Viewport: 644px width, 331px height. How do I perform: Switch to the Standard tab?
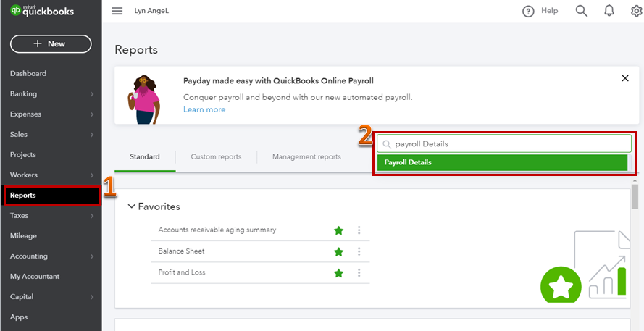(145, 157)
